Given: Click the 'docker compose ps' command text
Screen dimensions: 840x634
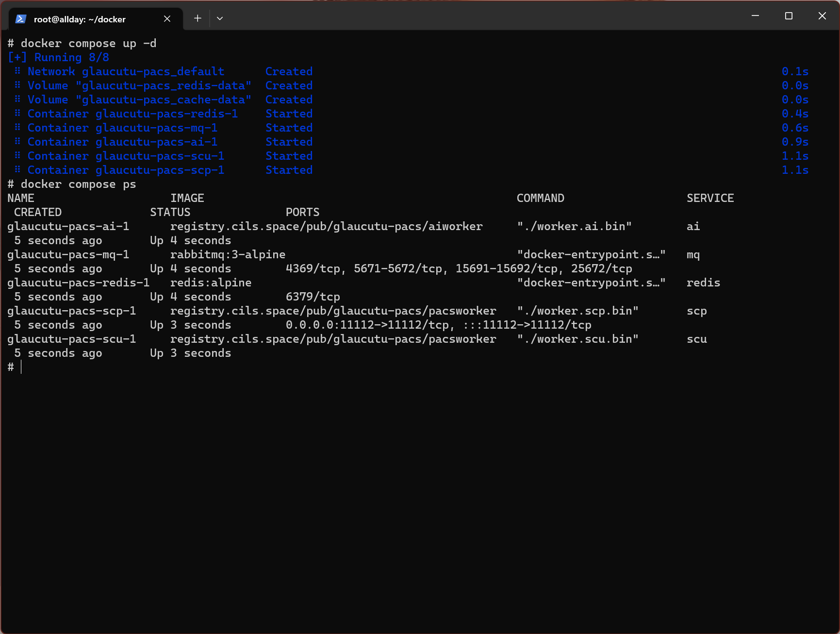Looking at the screenshot, I should tap(78, 184).
